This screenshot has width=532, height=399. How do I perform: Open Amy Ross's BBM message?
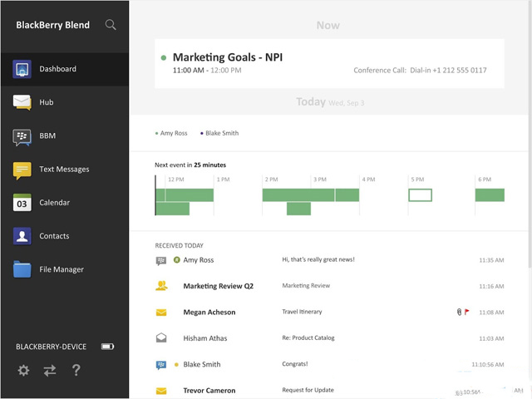coord(329,260)
